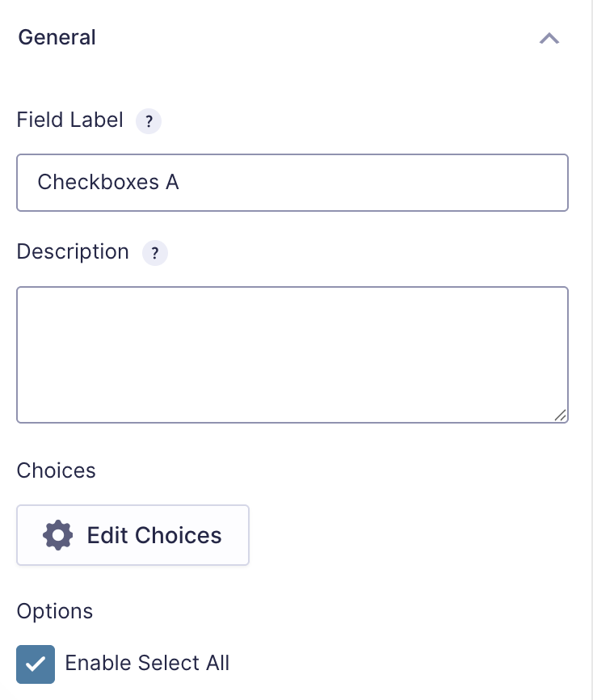
Task: Click the gear icon in Edit Choices
Action: tap(57, 535)
